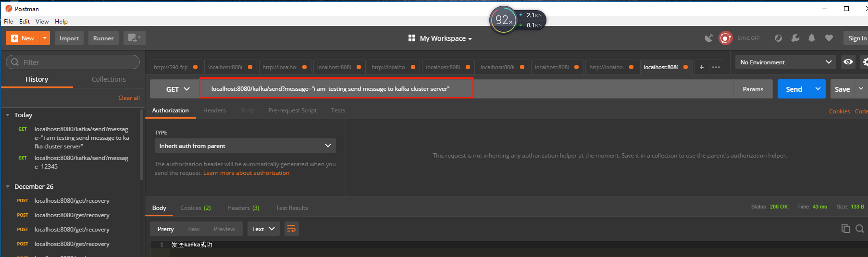Screen dimensions: 868x257
Task: Open the GET method dropdown
Action: 177,89
